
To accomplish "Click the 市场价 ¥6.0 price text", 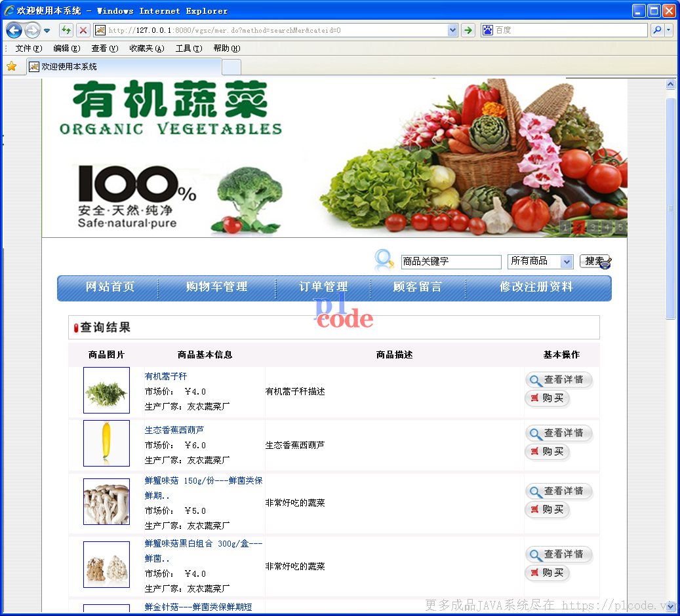I will pos(175,445).
